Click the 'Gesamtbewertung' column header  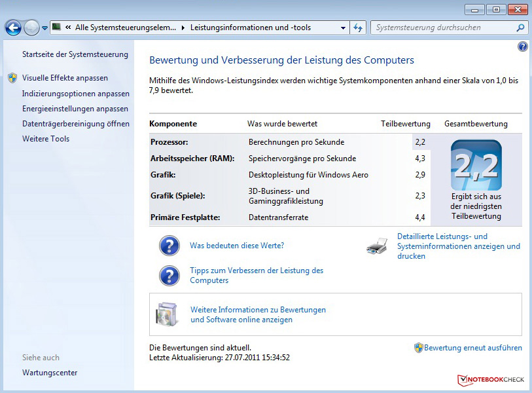point(476,124)
